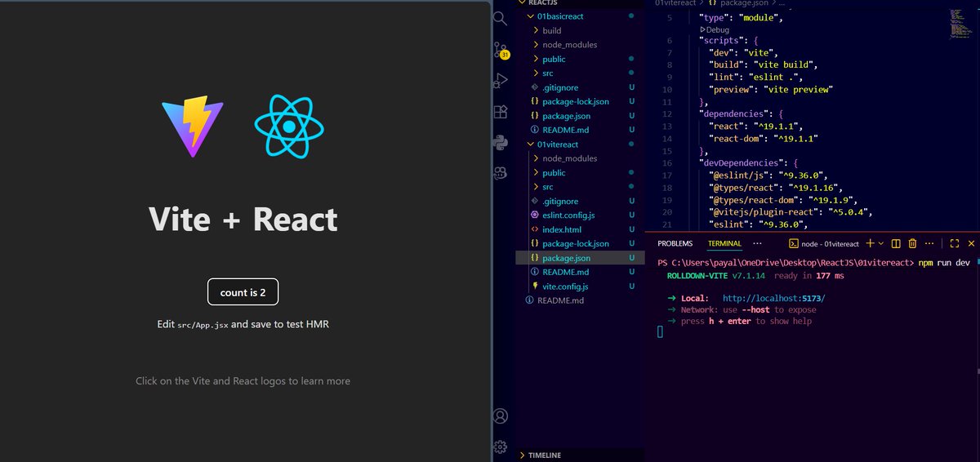This screenshot has width=980, height=462.
Task: Click the "react-dom": "^19.1.1" line
Action: point(764,138)
